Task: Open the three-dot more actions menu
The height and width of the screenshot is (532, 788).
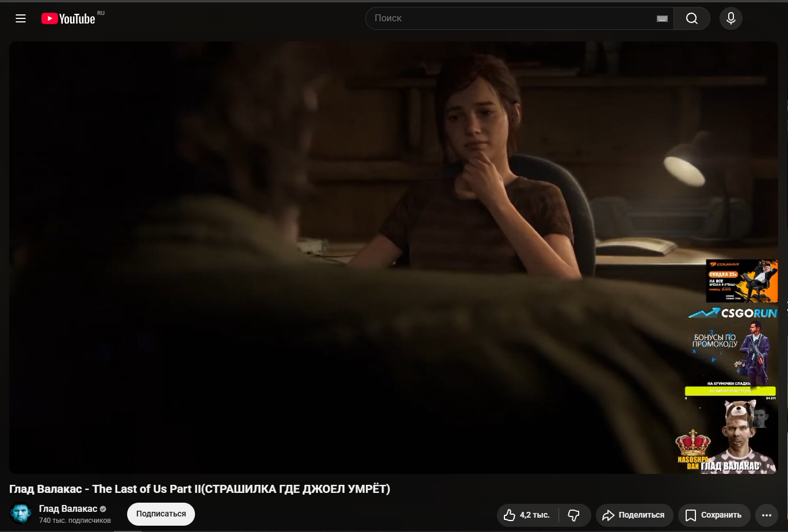Action: coord(767,515)
